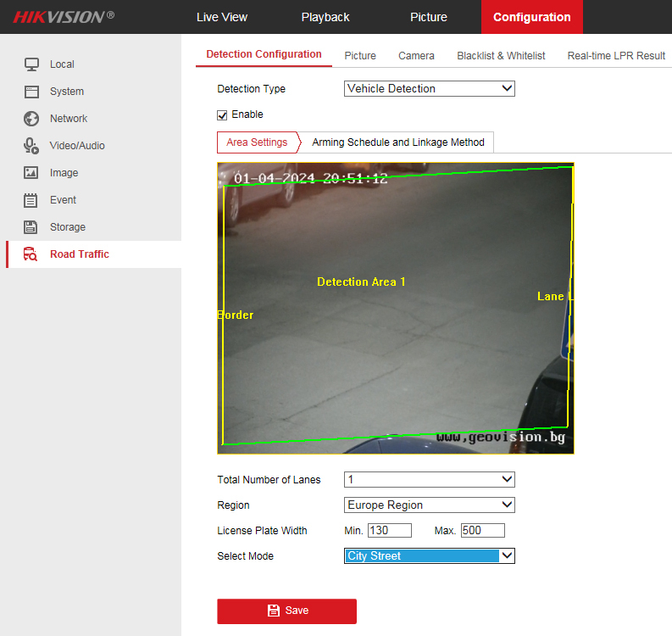This screenshot has height=636, width=672.
Task: Click the Local monitor icon in sidebar
Action: click(x=31, y=64)
